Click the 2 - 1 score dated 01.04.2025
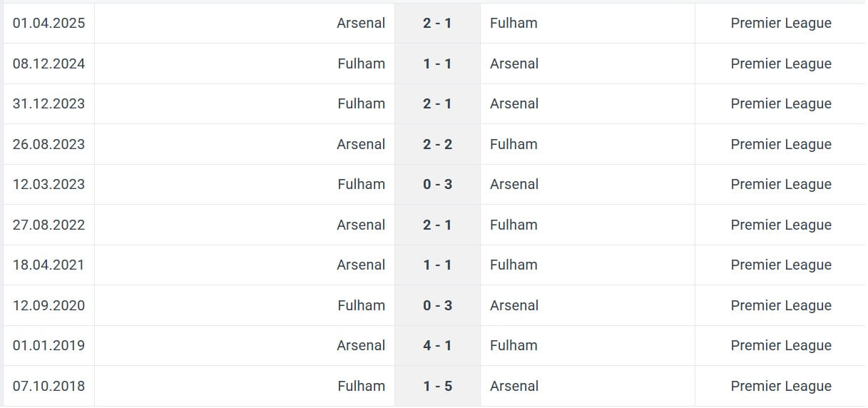The height and width of the screenshot is (408, 868). coord(437,23)
